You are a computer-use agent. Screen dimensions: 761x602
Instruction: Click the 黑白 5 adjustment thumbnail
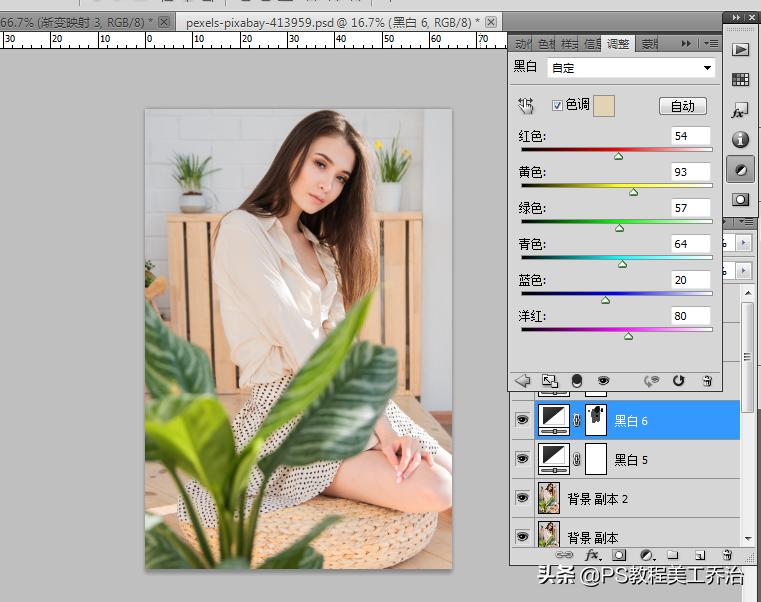pyautogui.click(x=554, y=459)
